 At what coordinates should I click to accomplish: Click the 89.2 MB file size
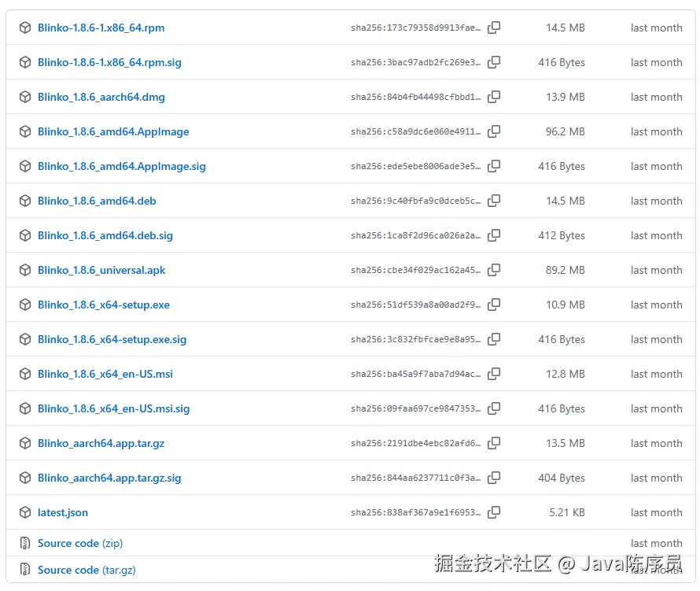click(x=566, y=270)
